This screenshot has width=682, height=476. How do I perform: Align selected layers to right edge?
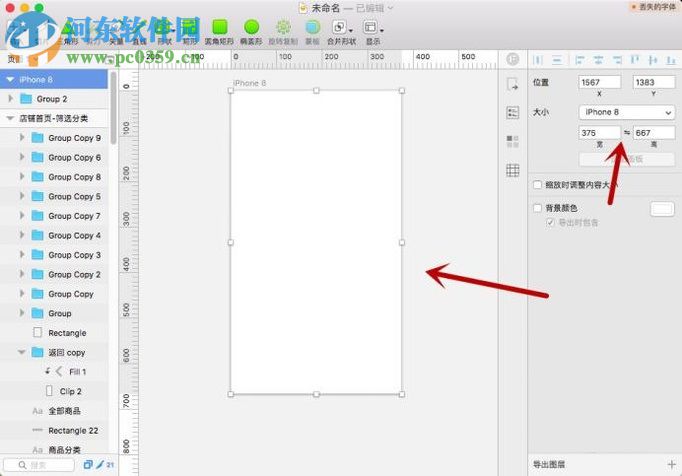(x=617, y=60)
